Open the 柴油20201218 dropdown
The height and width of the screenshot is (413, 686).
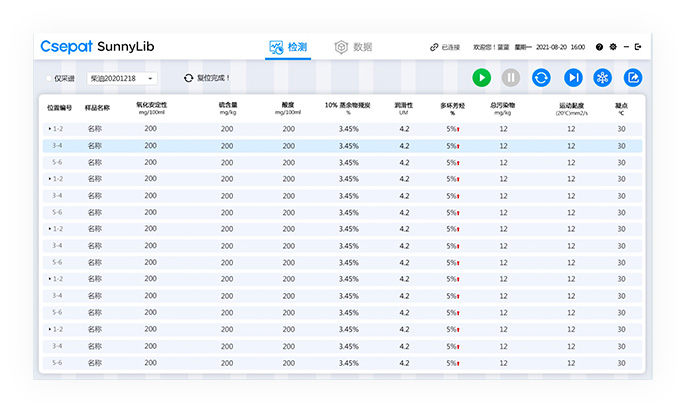pos(122,78)
